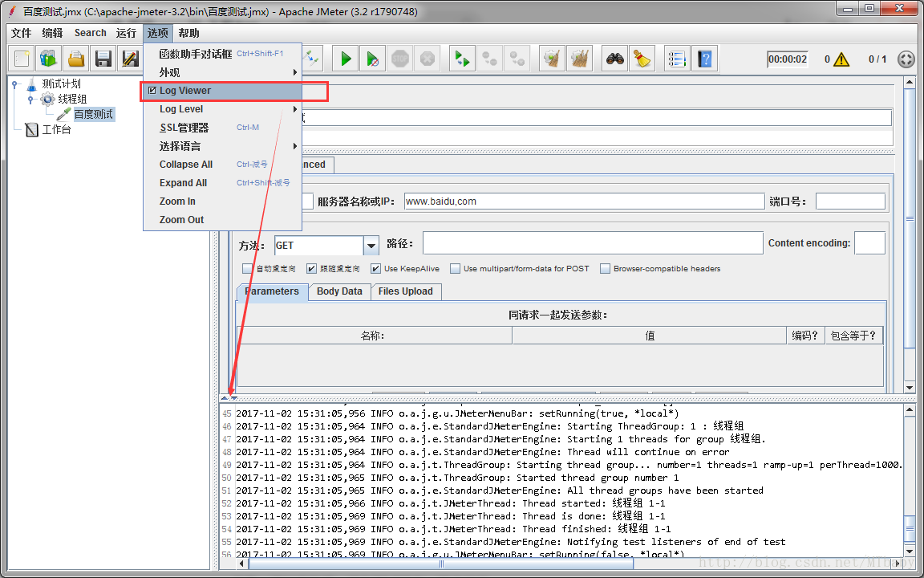Viewport: 924px width, 578px height.
Task: Click the Search binoculars icon
Action: [x=615, y=59]
